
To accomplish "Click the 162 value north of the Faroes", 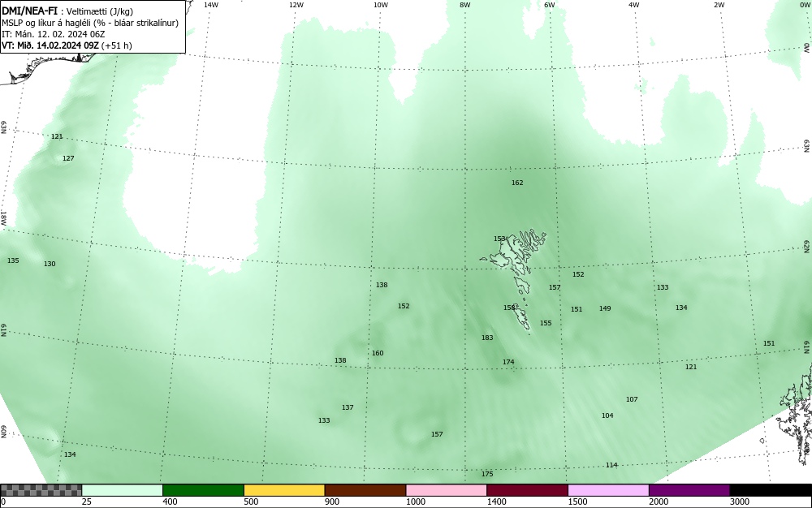I will click(516, 183).
